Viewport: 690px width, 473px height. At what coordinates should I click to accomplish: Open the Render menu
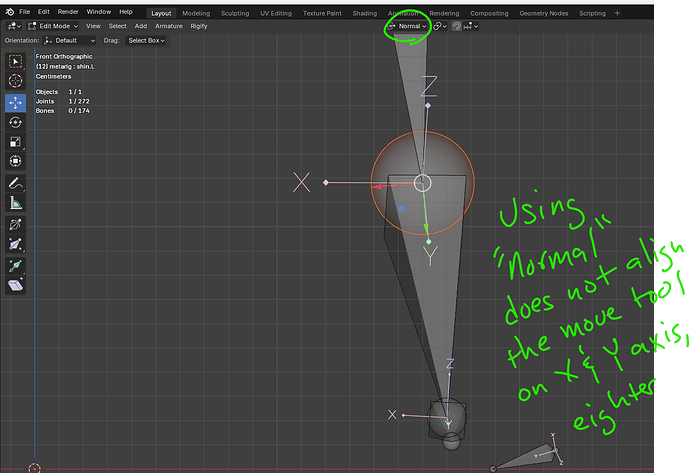click(x=68, y=12)
